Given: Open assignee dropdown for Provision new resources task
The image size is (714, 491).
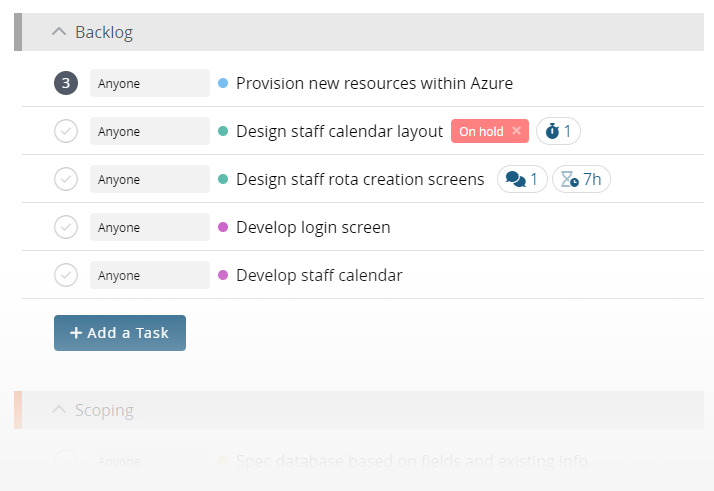Looking at the screenshot, I should (x=149, y=83).
